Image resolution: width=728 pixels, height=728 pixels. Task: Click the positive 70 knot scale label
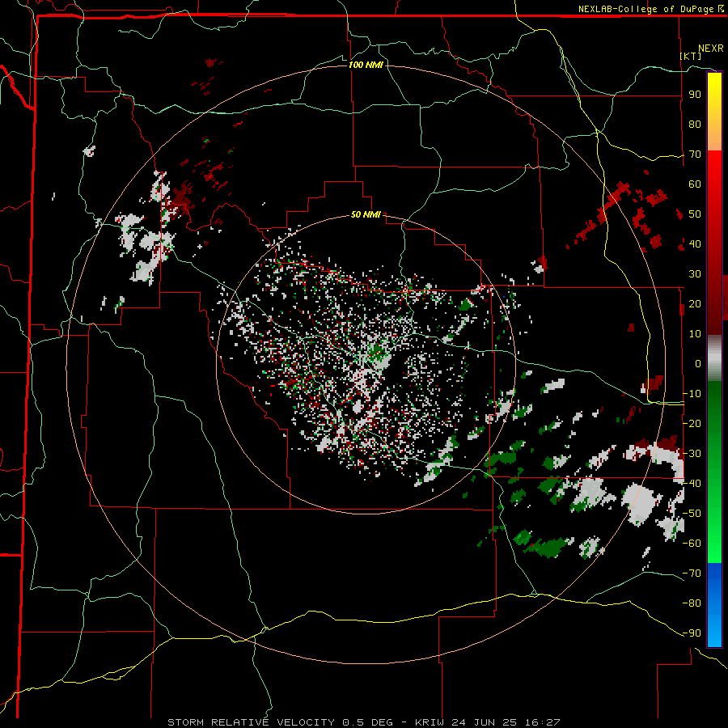[695, 154]
